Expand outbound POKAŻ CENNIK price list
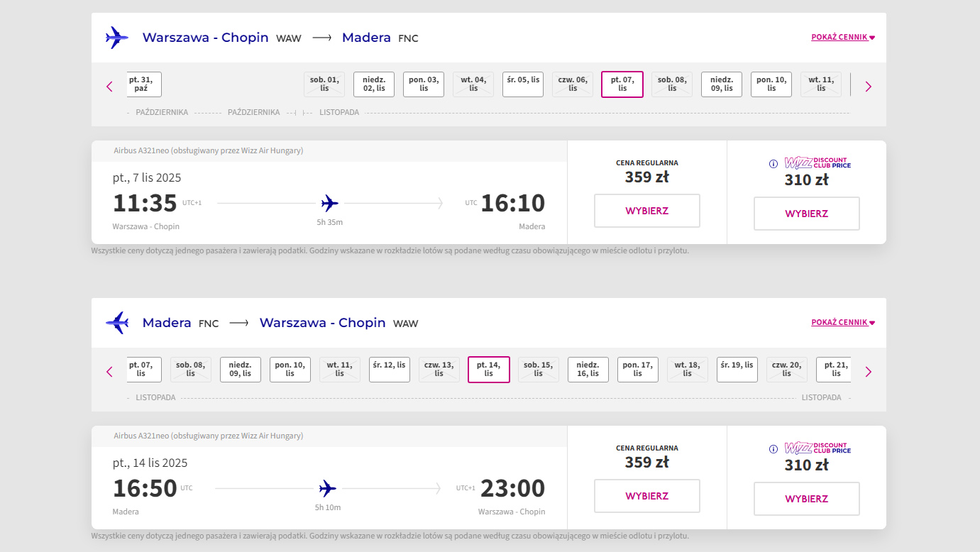The width and height of the screenshot is (980, 552). [x=842, y=38]
